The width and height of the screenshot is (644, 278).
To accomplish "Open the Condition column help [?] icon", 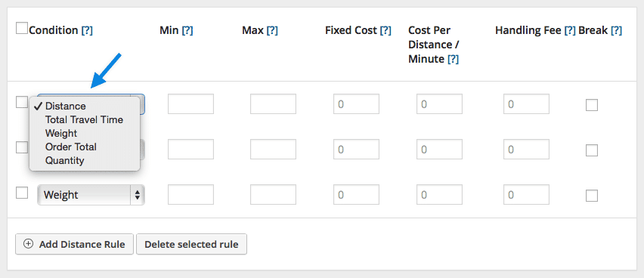I will coord(87,30).
